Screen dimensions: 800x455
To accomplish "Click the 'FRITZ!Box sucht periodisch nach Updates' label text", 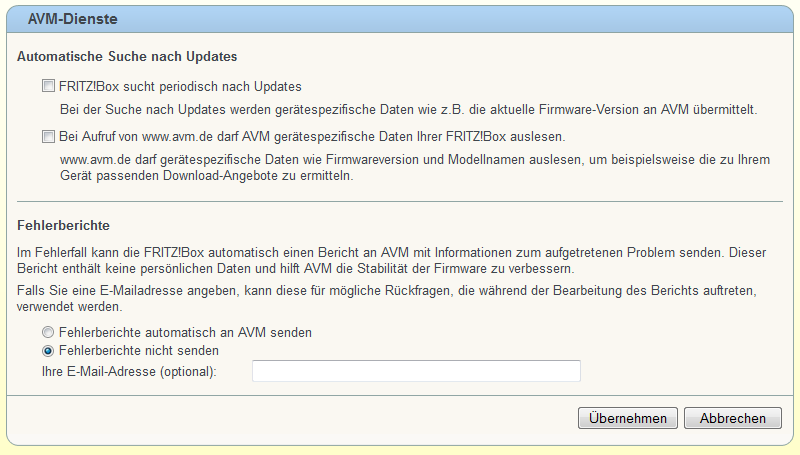I will click(180, 87).
